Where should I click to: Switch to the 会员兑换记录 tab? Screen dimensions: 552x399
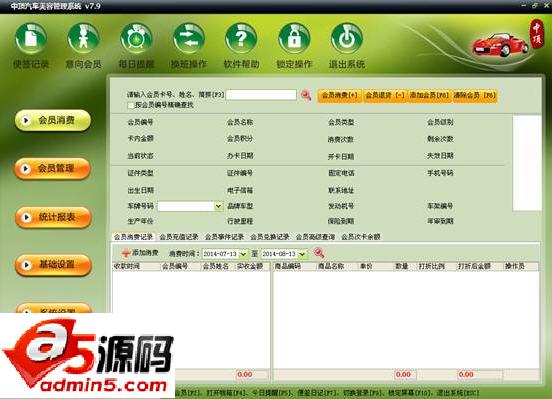(x=270, y=237)
